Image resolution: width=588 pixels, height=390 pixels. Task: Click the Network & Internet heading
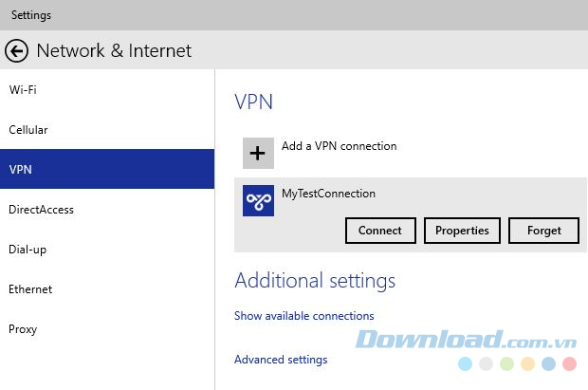(x=114, y=50)
